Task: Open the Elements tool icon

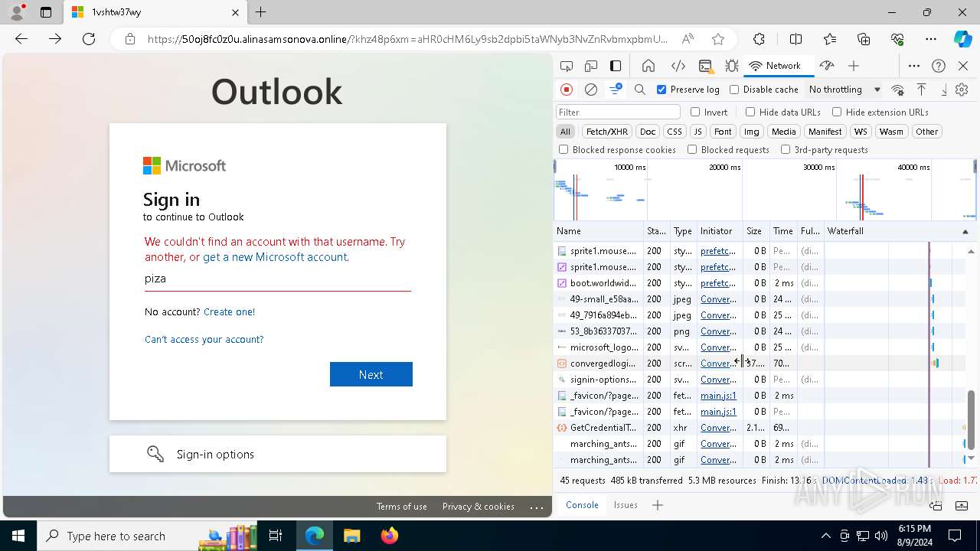Action: coord(678,66)
